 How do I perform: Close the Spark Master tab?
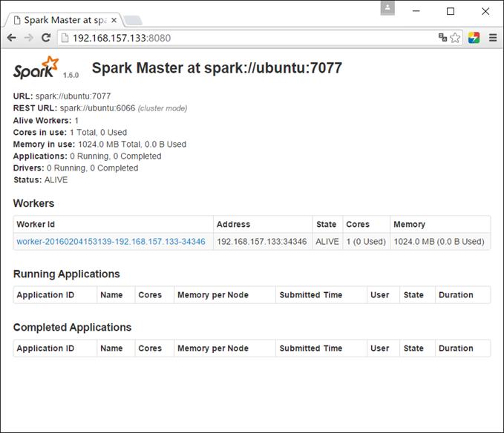pos(114,20)
